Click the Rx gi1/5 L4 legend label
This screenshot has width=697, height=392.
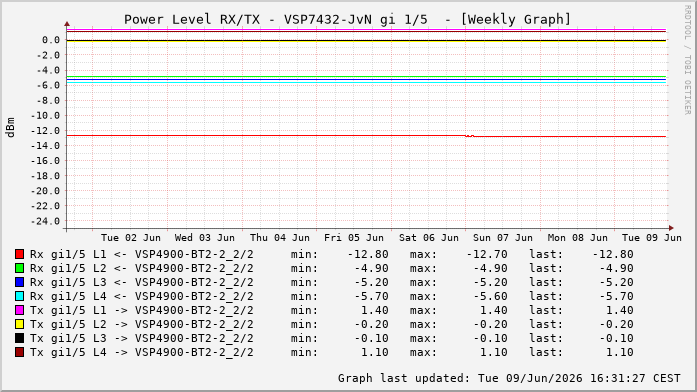[x=142, y=296]
